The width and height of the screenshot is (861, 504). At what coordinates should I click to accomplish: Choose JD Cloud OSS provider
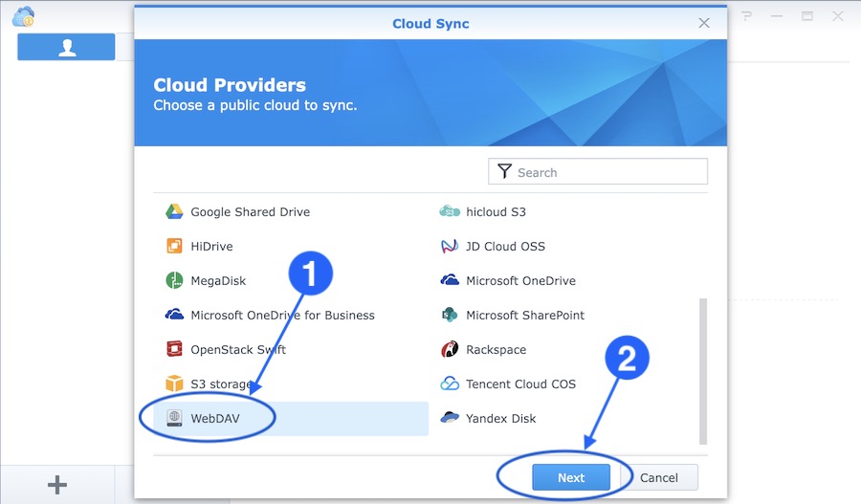[x=505, y=247]
